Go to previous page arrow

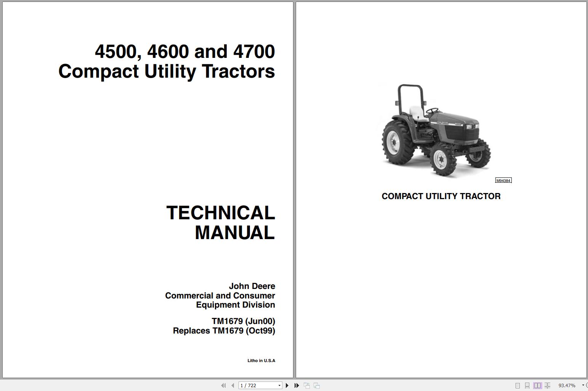point(232,386)
